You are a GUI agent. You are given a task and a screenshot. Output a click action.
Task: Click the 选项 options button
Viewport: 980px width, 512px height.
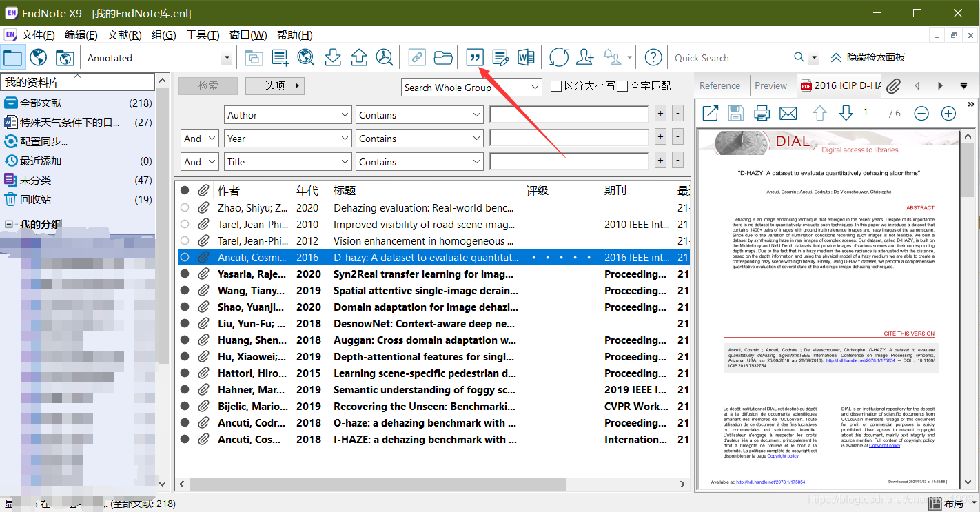[x=275, y=86]
